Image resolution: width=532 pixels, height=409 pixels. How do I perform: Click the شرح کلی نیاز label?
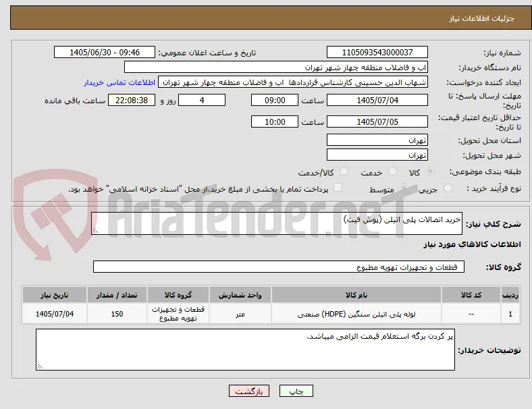click(x=493, y=224)
